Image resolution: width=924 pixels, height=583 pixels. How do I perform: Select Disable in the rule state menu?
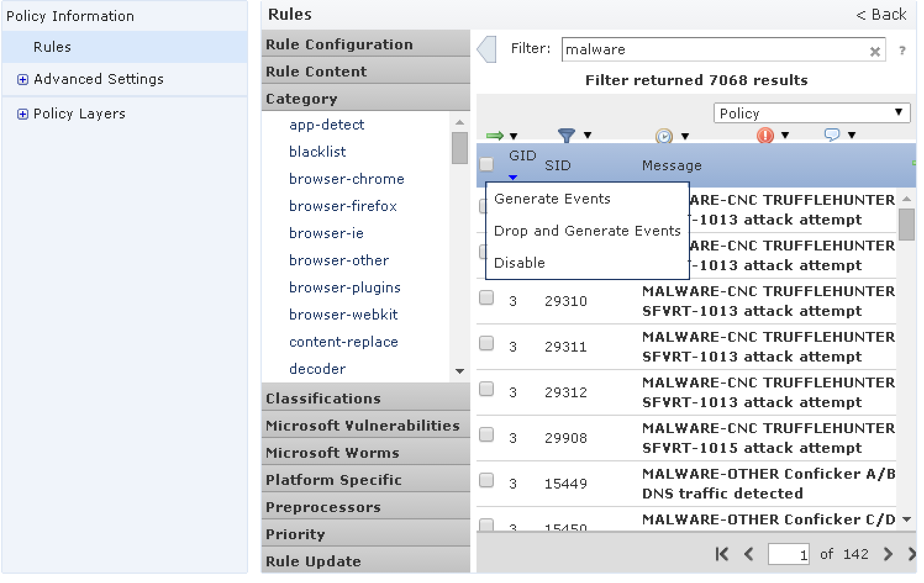point(520,263)
